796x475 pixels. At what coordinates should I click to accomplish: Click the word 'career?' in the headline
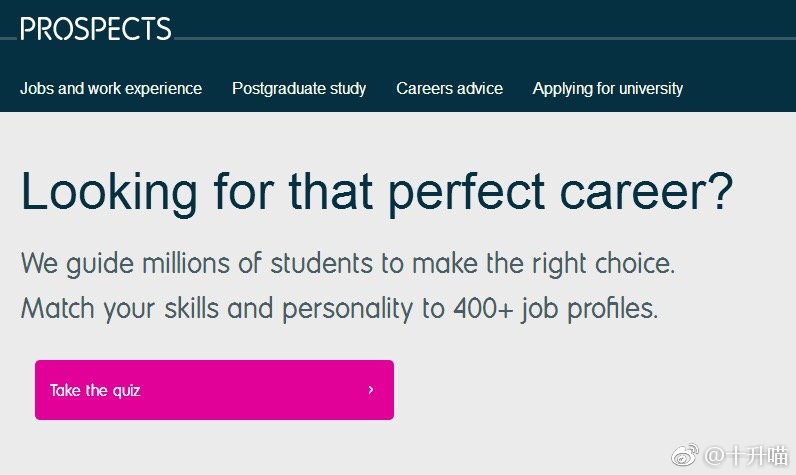coord(646,192)
